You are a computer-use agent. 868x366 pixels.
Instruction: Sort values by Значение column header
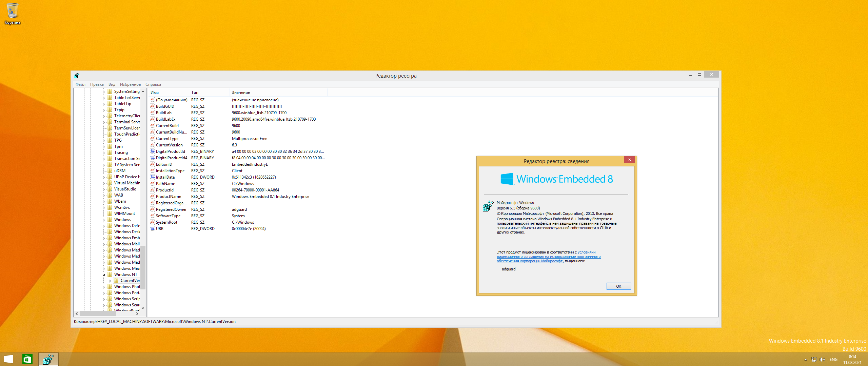[278, 92]
